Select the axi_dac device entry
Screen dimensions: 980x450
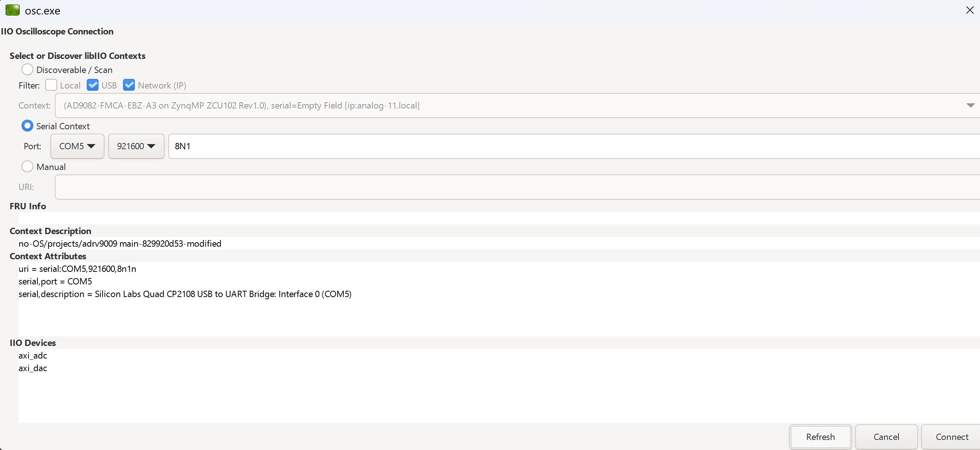click(33, 368)
